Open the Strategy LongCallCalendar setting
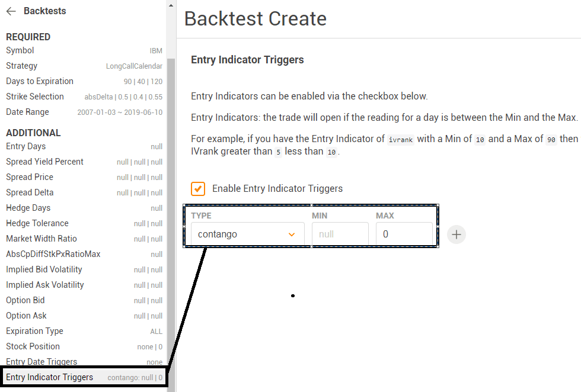 pos(84,66)
